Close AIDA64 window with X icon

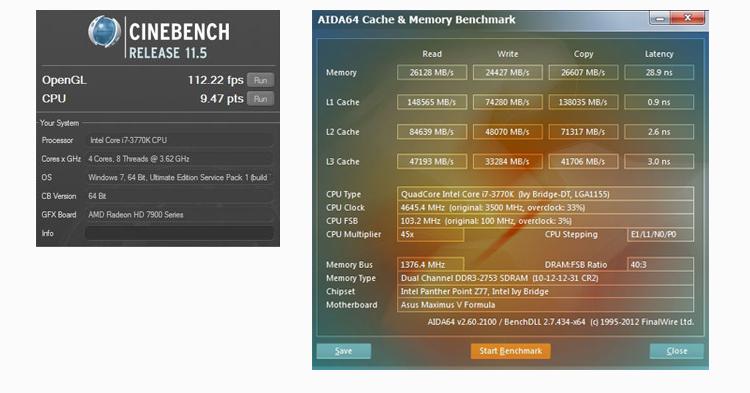click(x=687, y=18)
